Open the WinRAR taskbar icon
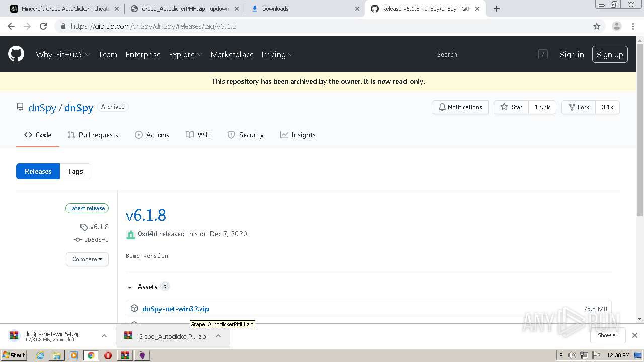The width and height of the screenshot is (644, 362). click(x=125, y=355)
